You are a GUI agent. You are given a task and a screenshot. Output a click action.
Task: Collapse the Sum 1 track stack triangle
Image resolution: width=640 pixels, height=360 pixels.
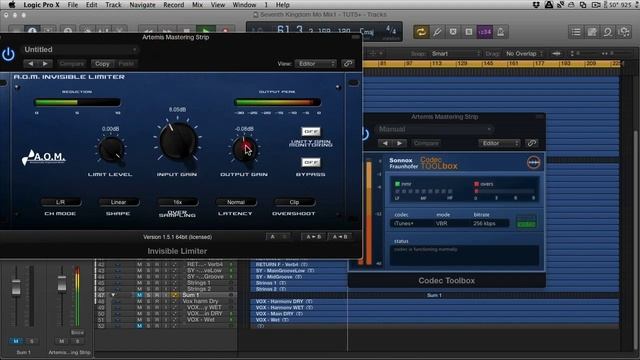[113, 295]
